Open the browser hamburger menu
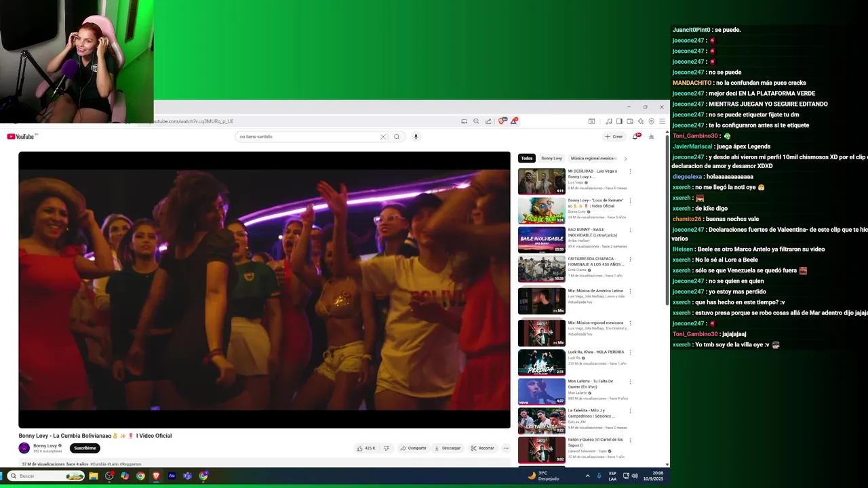Image resolution: width=868 pixels, height=488 pixels. (x=662, y=121)
